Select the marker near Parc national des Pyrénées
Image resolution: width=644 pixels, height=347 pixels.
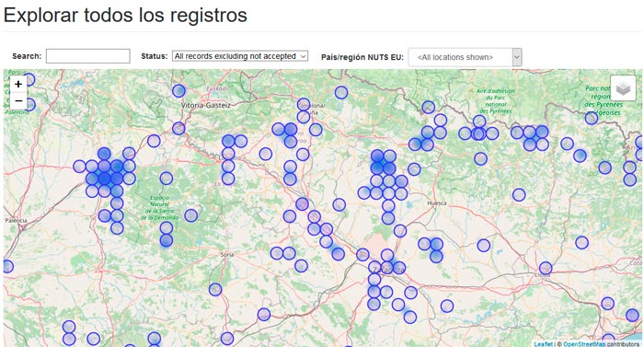479,121
